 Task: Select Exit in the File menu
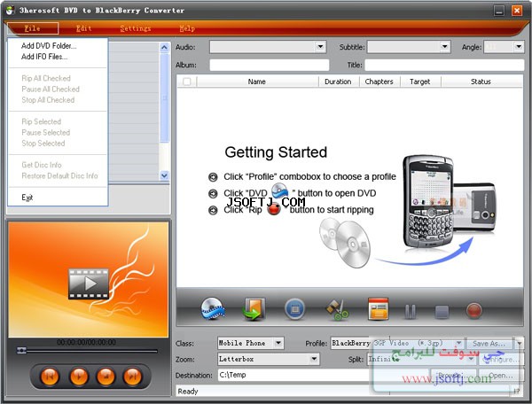click(x=27, y=198)
